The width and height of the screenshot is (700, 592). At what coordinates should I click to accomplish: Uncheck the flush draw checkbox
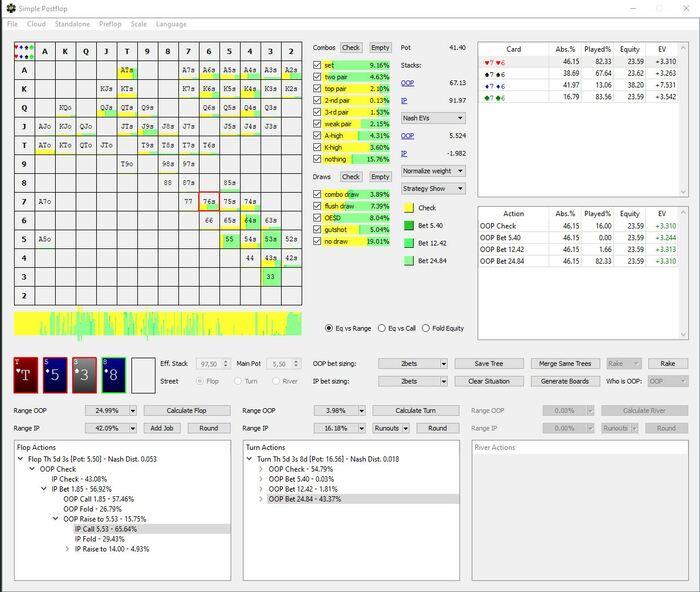click(x=318, y=205)
